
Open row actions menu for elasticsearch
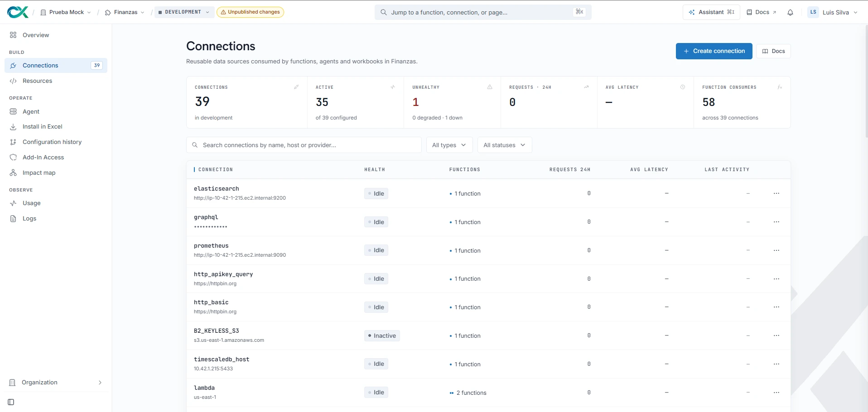[x=776, y=193]
